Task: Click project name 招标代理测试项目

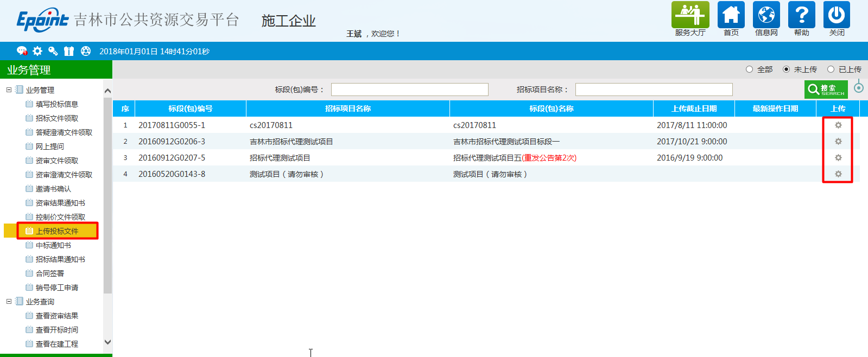Action: (x=280, y=158)
